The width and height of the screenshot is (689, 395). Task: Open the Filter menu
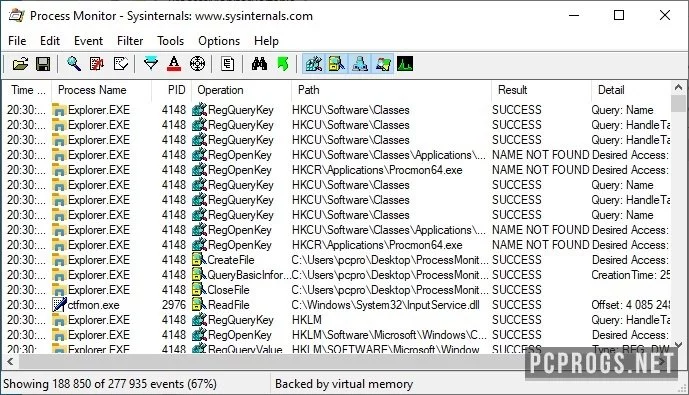tap(130, 41)
